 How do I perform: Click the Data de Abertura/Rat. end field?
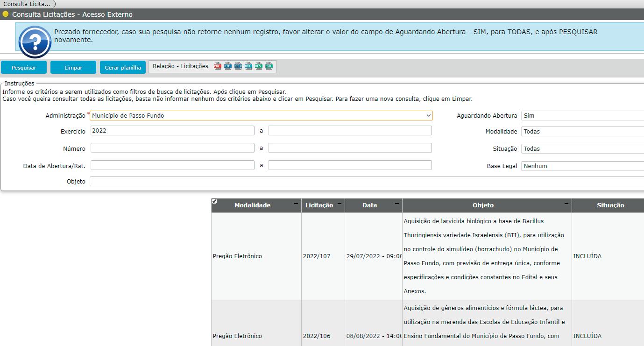tap(350, 165)
